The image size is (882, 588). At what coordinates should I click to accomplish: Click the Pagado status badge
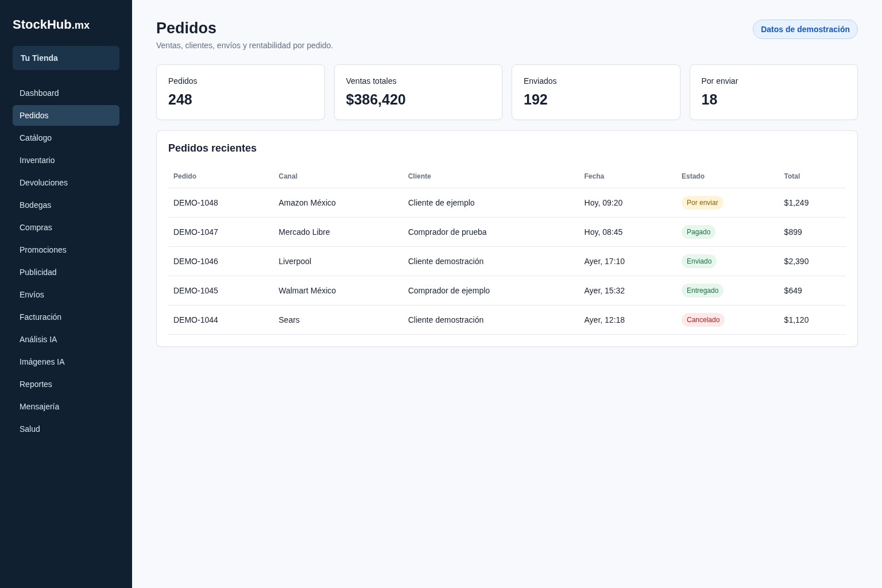tap(698, 232)
